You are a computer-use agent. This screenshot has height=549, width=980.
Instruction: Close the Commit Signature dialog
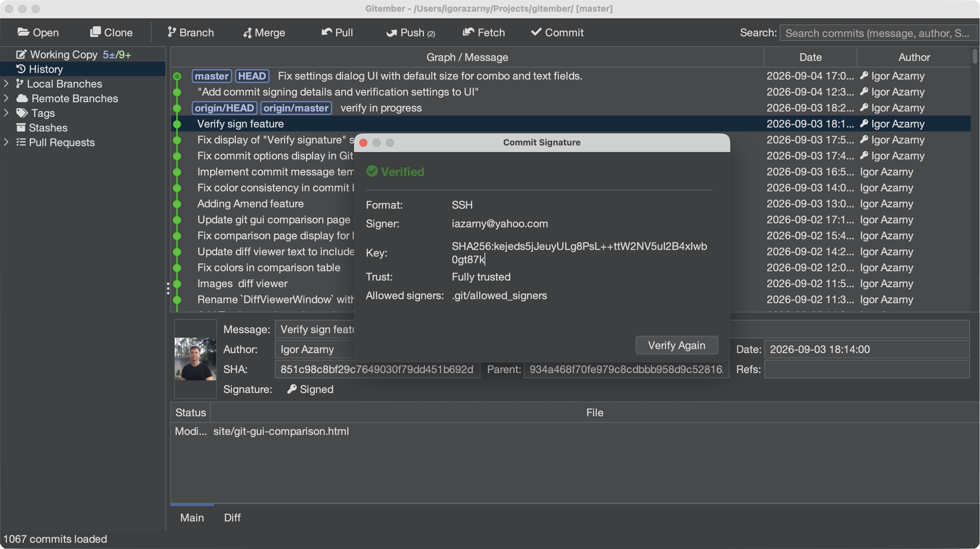pyautogui.click(x=363, y=142)
